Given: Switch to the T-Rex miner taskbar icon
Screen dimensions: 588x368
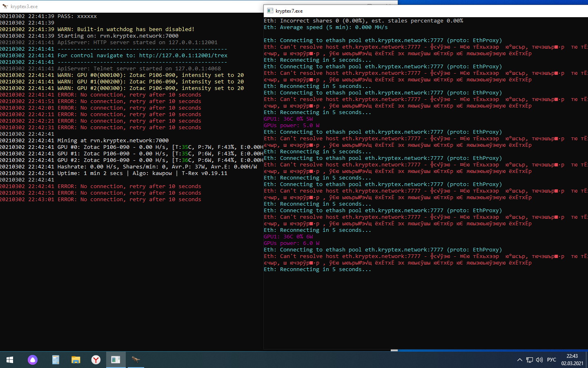Looking at the screenshot, I should [x=136, y=360].
